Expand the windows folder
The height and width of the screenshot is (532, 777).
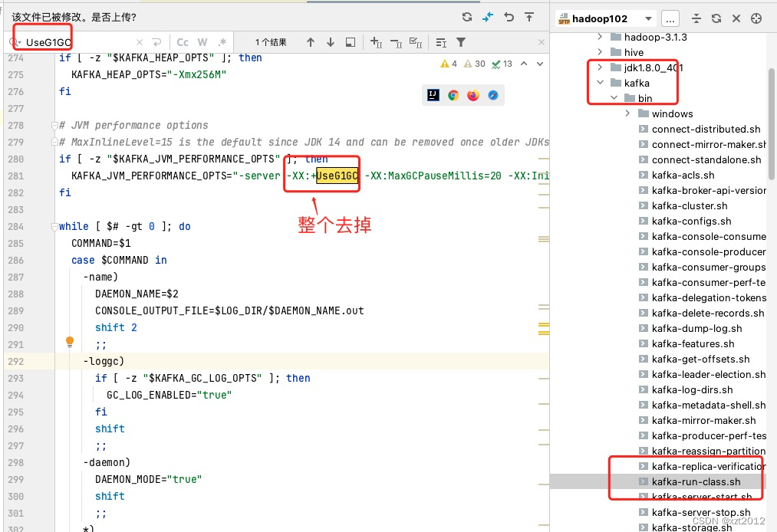(x=627, y=113)
